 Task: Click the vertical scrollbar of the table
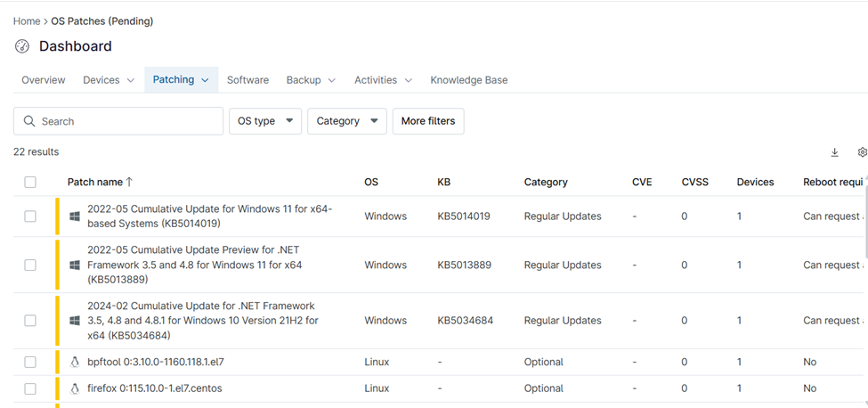coord(865,222)
